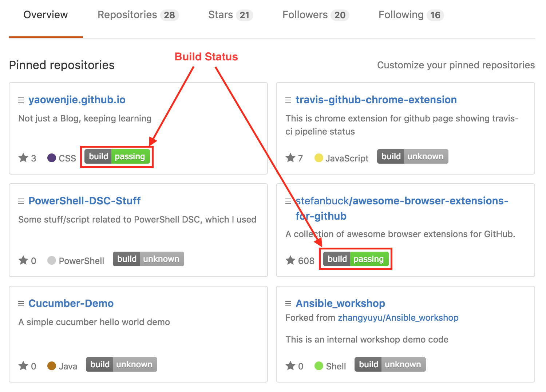Click the travis-ci pipeline status description
The image size is (546, 392).
click(402, 125)
